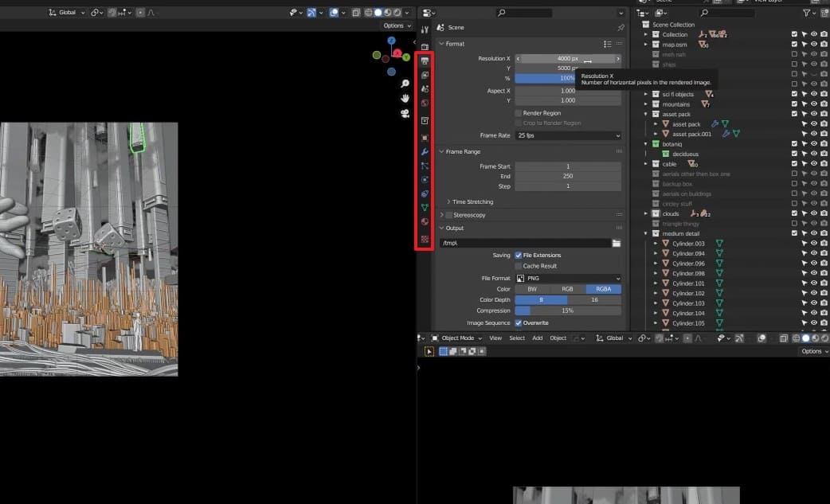Expand the mountains collection in the outliner
Viewport: 830px width, 504px height.
645,104
